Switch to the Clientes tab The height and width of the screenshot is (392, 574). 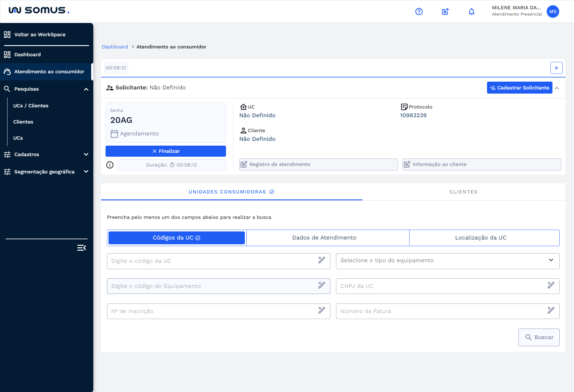coord(463,192)
